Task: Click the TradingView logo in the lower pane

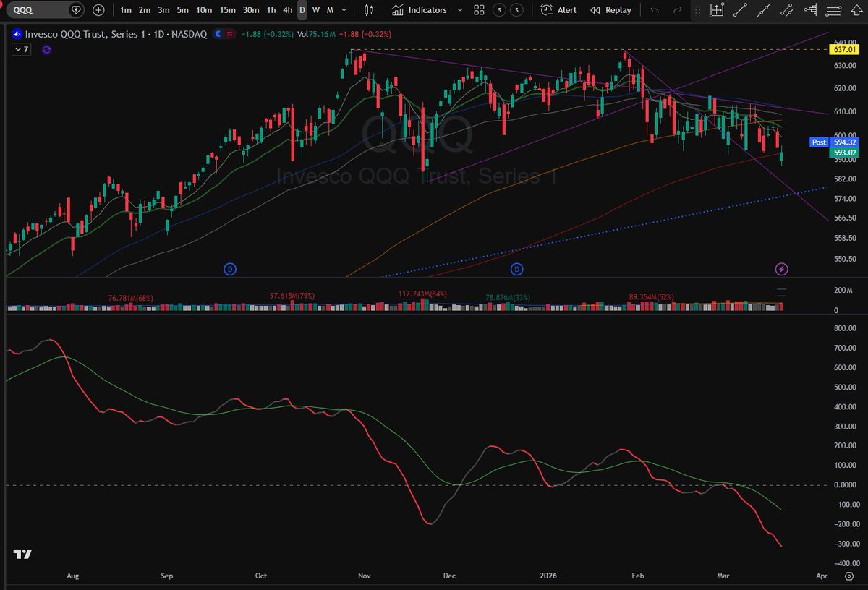Action: pyautogui.click(x=22, y=555)
